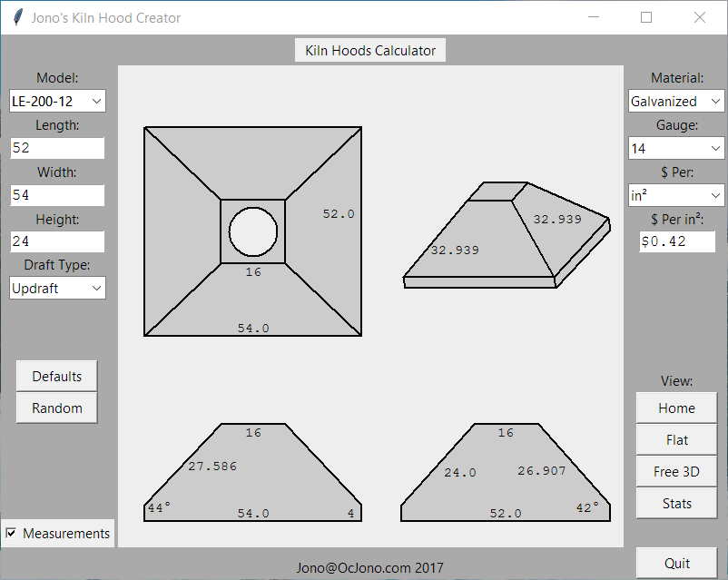Switch to the Home view
The height and width of the screenshot is (580, 728).
pos(676,408)
